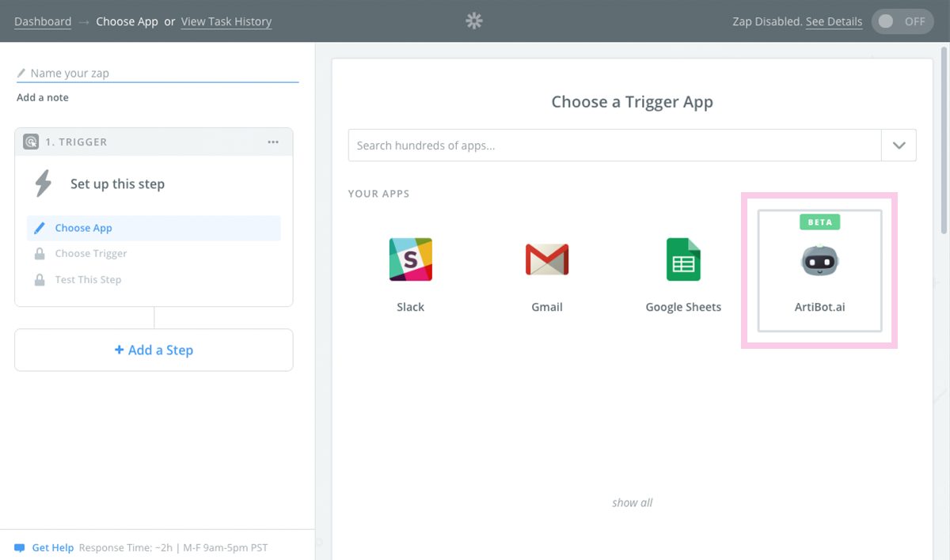
Task: Click Add a note
Action: point(43,97)
